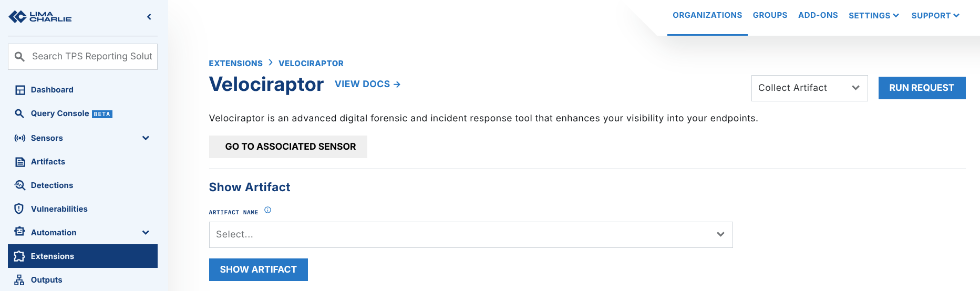Click the Outputs icon in the sidebar
The width and height of the screenshot is (980, 291).
(x=19, y=280)
